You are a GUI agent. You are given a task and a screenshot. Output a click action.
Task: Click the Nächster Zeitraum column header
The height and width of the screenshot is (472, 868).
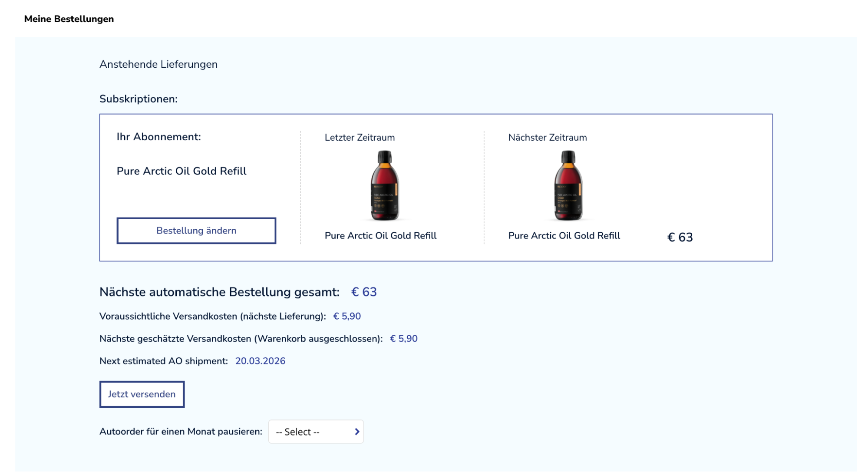point(547,138)
